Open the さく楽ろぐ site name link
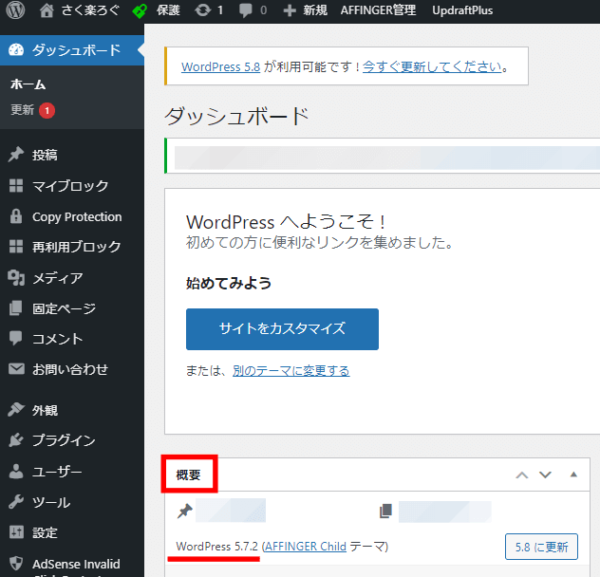 coord(90,10)
